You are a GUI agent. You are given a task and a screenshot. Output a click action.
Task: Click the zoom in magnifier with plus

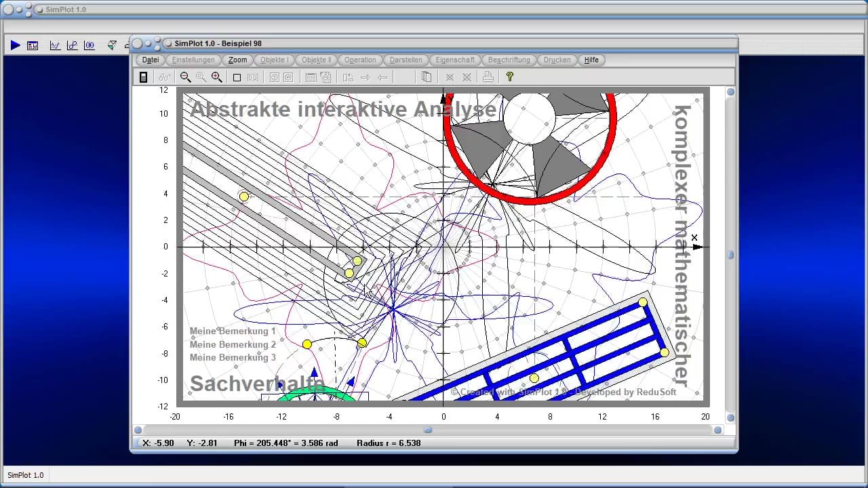tap(216, 77)
